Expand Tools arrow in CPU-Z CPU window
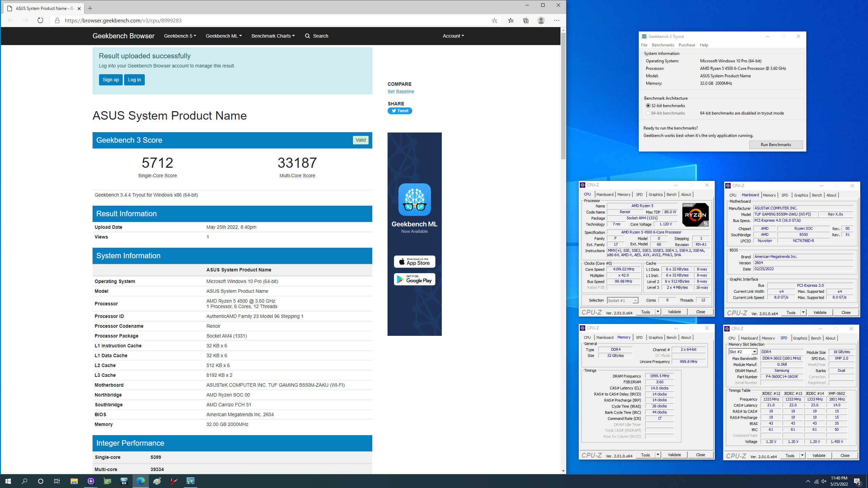The height and width of the screenshot is (488, 868). [x=658, y=312]
